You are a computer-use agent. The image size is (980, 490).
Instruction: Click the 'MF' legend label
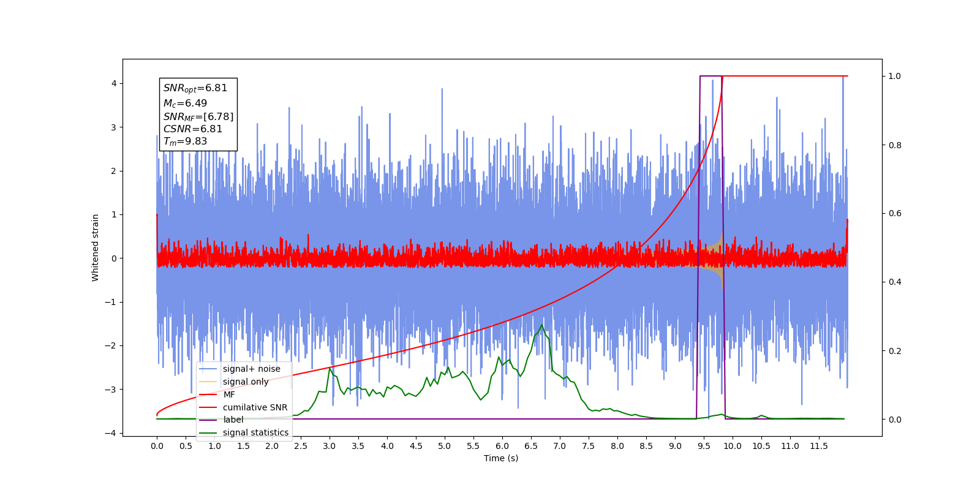coord(229,394)
